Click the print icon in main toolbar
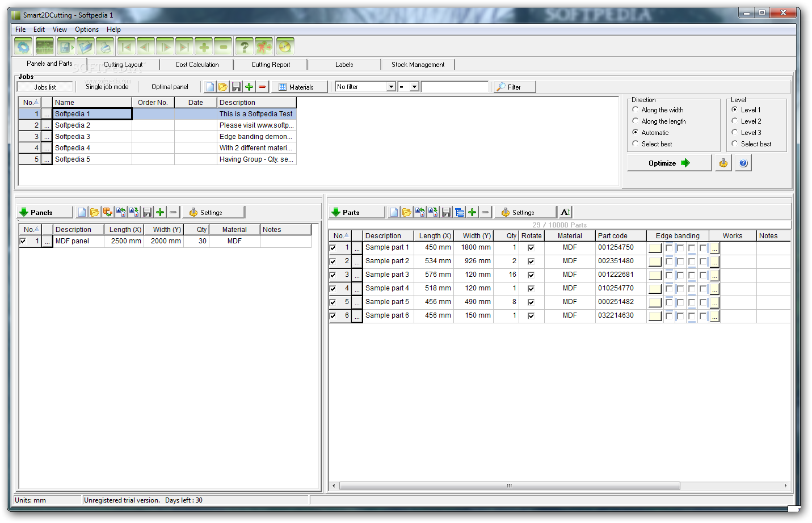 [106, 47]
